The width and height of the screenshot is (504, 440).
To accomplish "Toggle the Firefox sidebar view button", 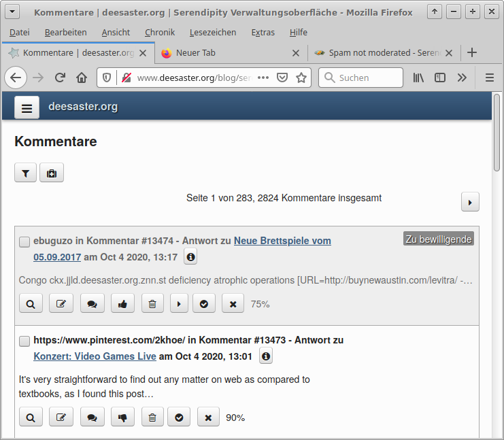I will (440, 78).
